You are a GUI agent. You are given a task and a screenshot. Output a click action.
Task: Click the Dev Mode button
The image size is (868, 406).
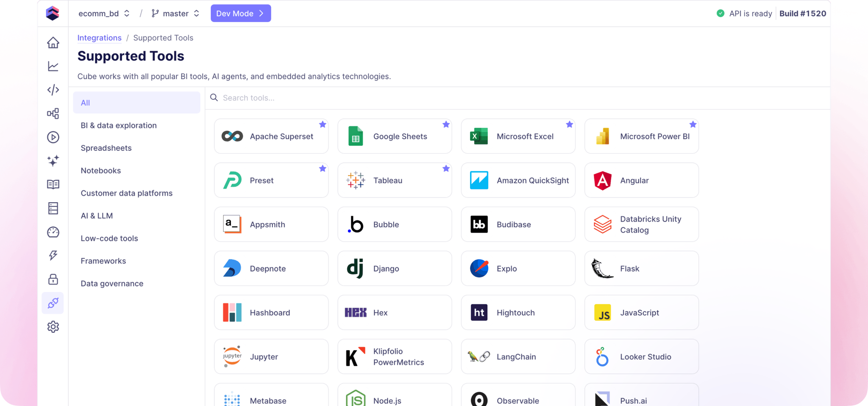coord(241,13)
